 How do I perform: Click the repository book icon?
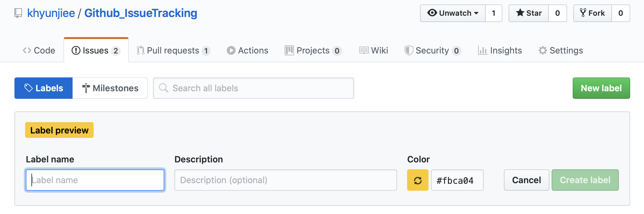tap(18, 13)
